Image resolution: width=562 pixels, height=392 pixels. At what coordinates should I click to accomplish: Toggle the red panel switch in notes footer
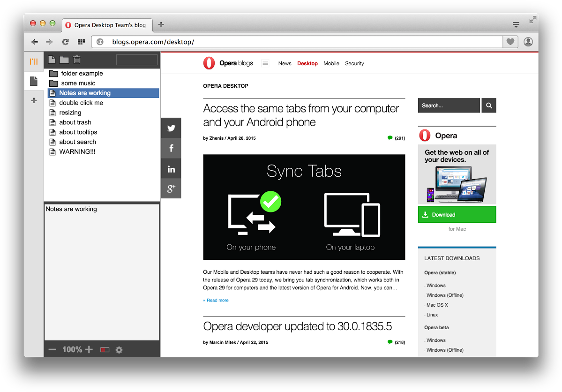(105, 350)
